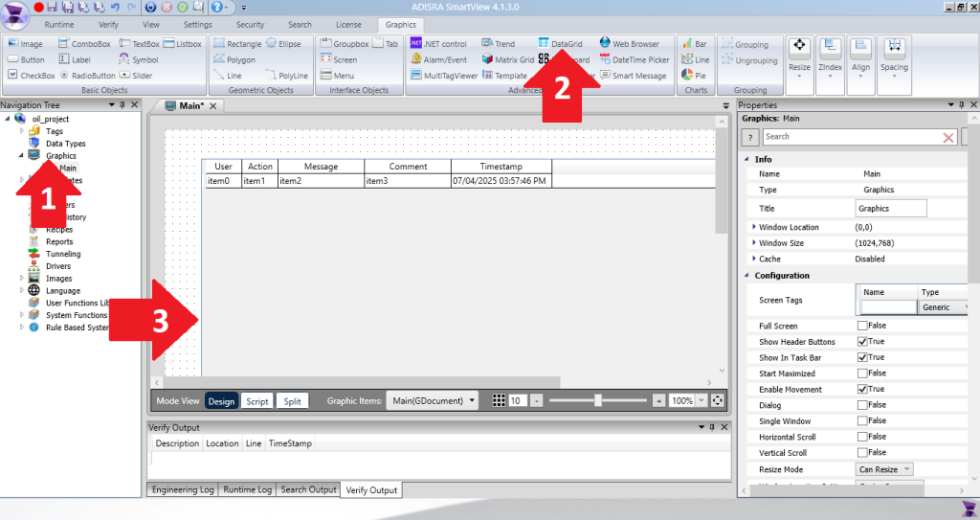Switch to Script mode view
The width and height of the screenshot is (980, 520).
click(x=256, y=401)
